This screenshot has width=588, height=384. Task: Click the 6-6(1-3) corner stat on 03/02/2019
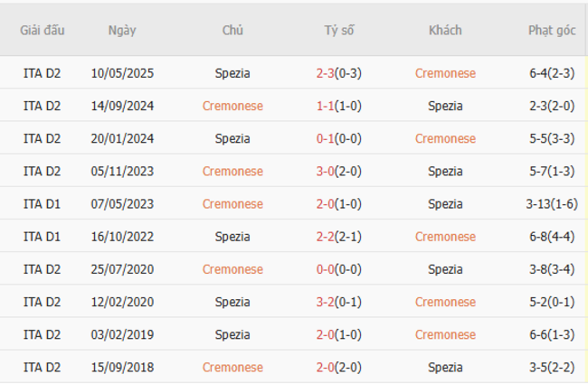(x=550, y=334)
